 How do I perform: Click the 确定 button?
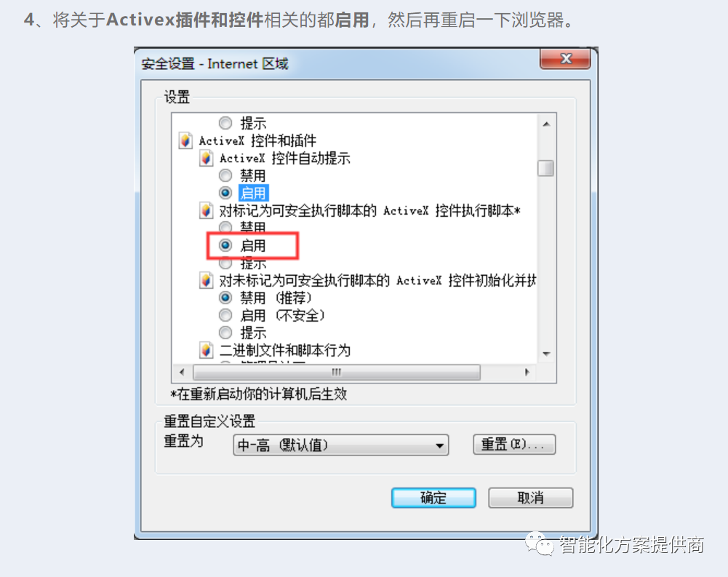tap(433, 498)
